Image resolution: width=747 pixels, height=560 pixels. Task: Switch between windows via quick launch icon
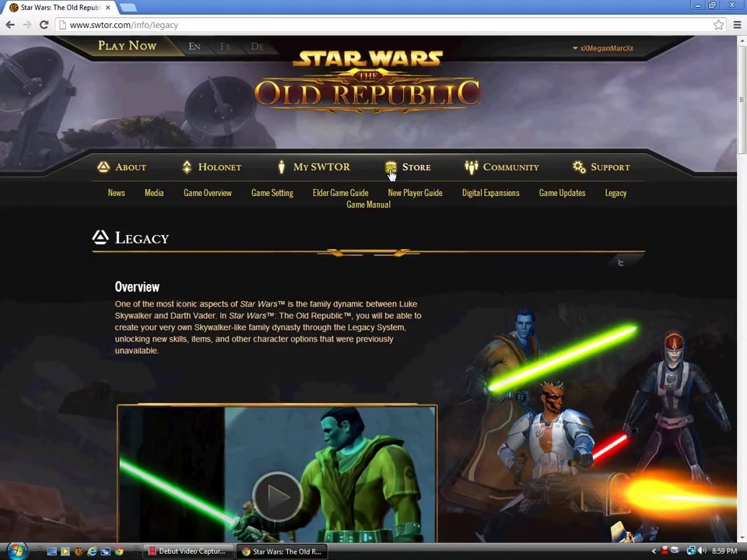pos(106,551)
